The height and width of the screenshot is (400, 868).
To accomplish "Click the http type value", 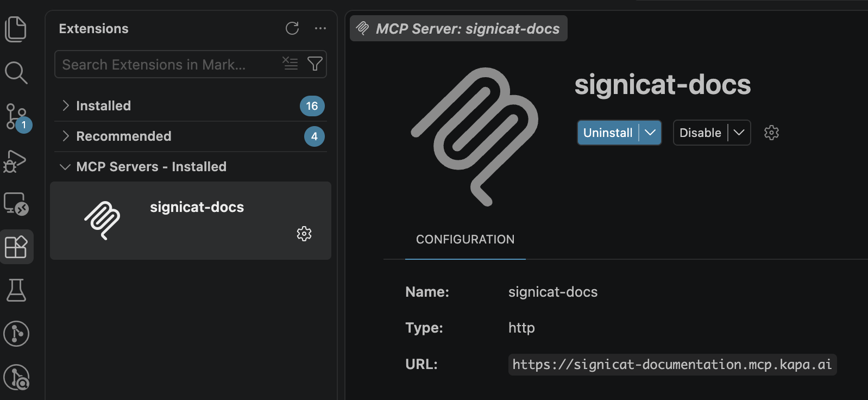I will point(521,328).
